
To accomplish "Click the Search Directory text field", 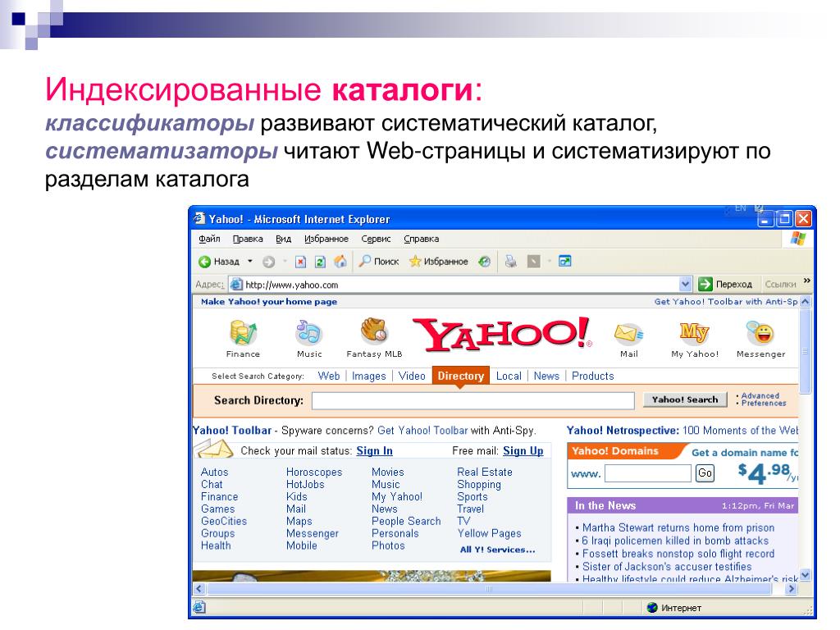I will [473, 400].
